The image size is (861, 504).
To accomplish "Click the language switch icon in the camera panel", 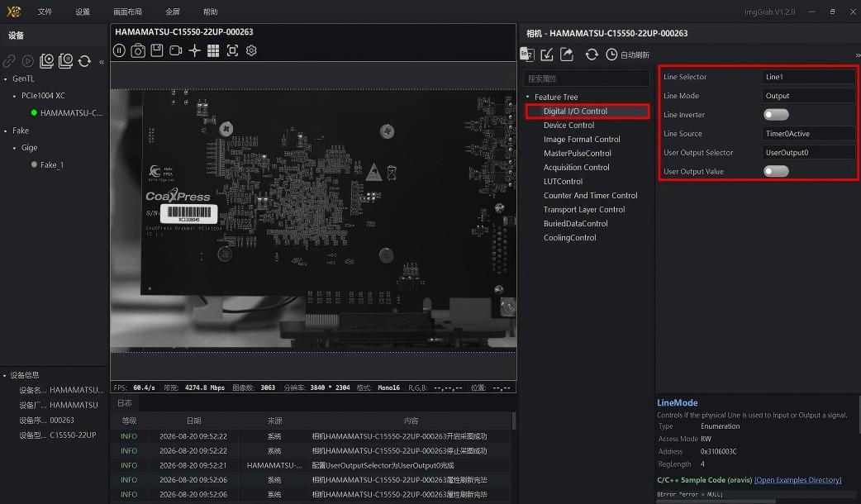I will [x=527, y=54].
